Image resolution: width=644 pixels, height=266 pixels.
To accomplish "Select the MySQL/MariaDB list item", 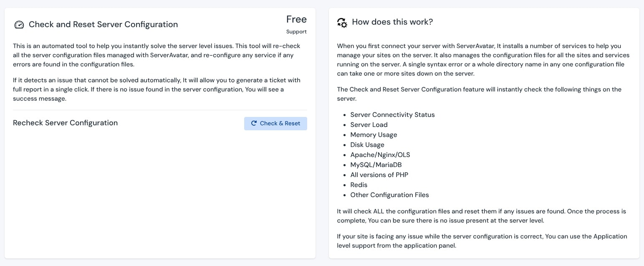I will (376, 165).
